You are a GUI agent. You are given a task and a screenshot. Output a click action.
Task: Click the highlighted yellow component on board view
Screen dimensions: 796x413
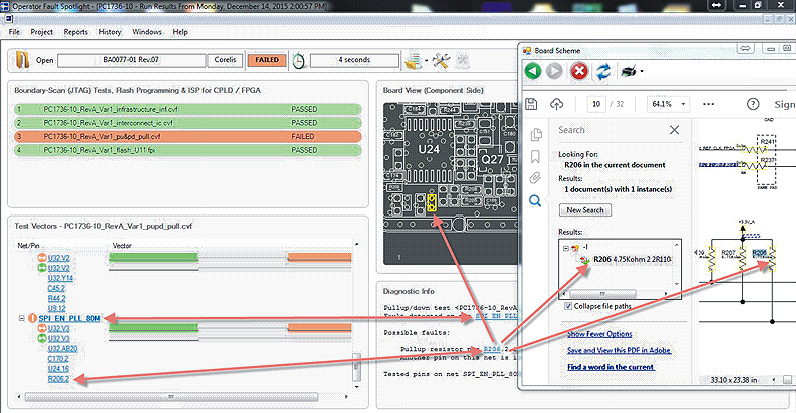(432, 202)
